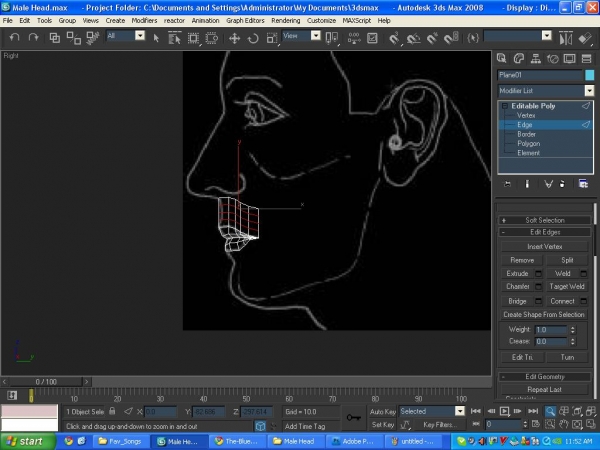Viewport: 600px width, 450px height.
Task: Open the Named Selection Sets dropdown
Action: [547, 36]
